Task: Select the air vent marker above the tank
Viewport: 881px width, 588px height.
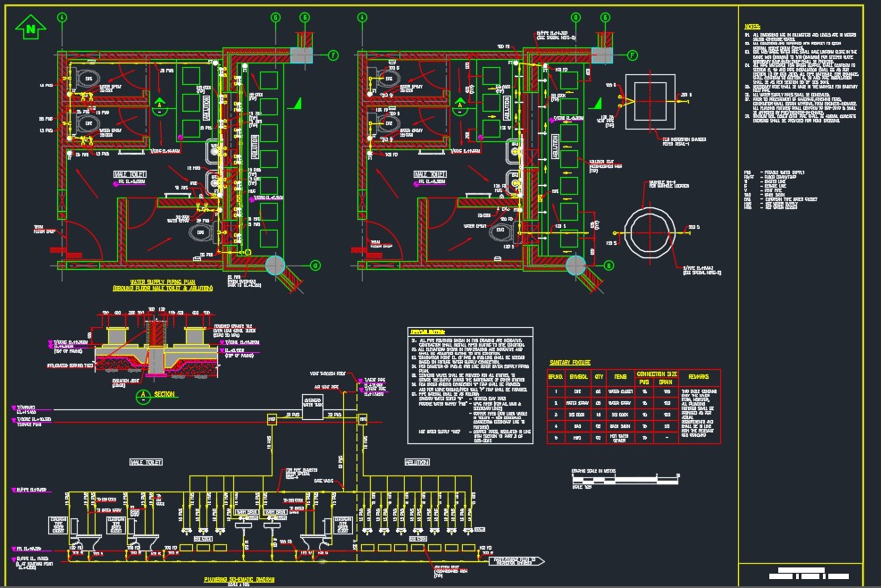Action: (335, 387)
